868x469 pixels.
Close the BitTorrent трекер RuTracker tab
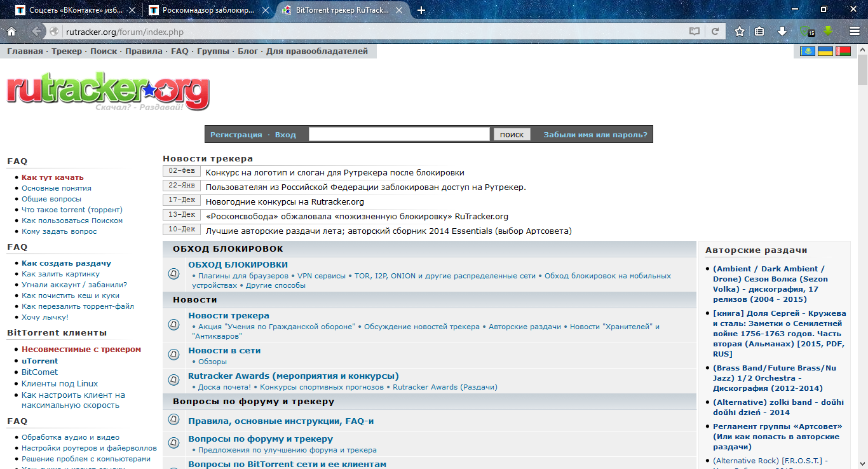[398, 10]
